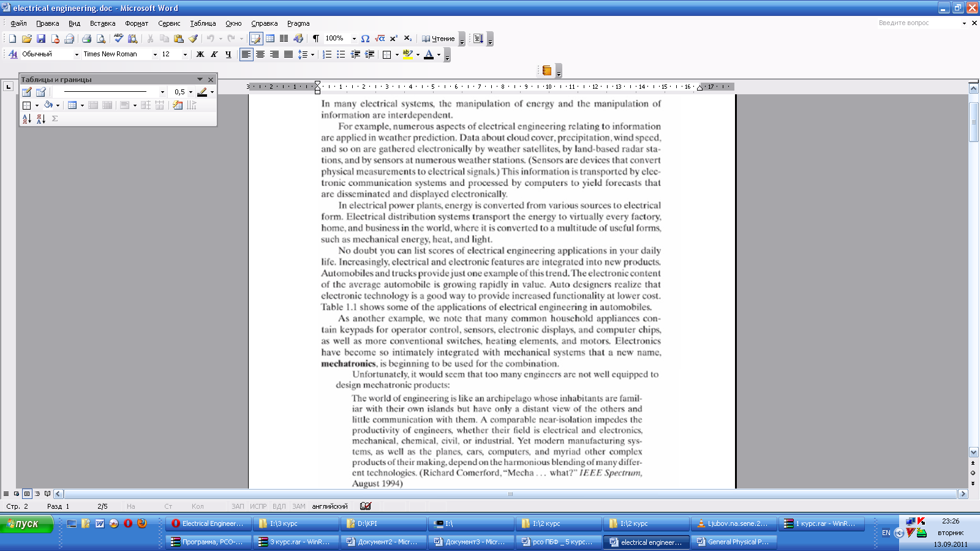Select the table Eraser tool
This screenshot has width=980, height=551.
pyautogui.click(x=40, y=92)
